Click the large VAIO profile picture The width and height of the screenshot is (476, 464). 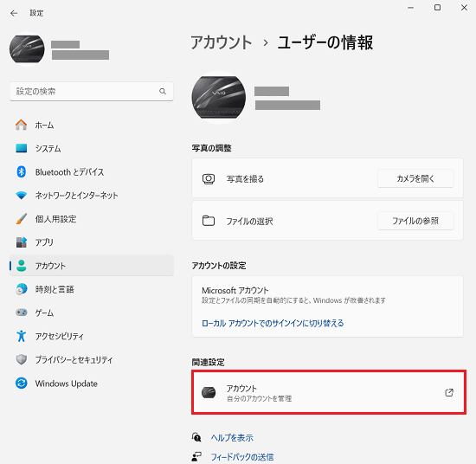pos(219,98)
